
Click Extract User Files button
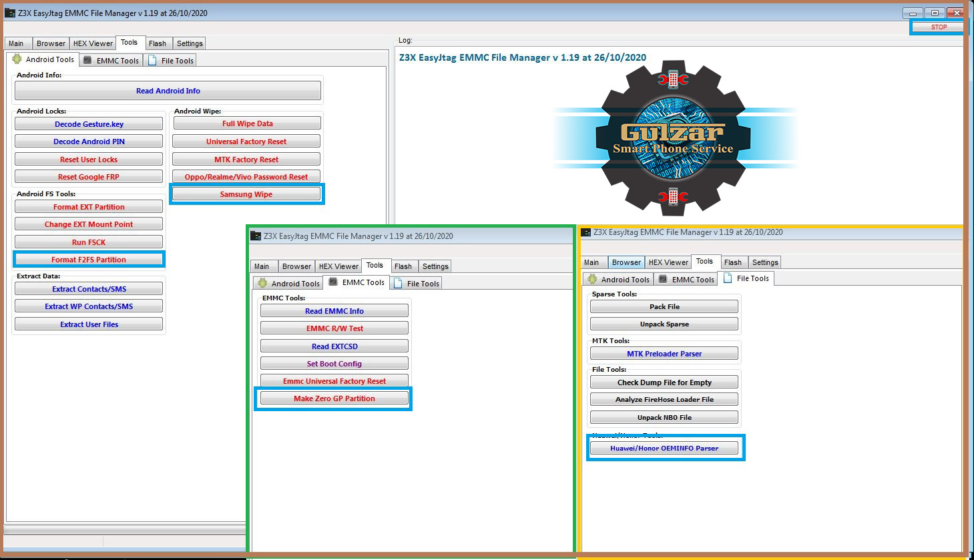(89, 324)
